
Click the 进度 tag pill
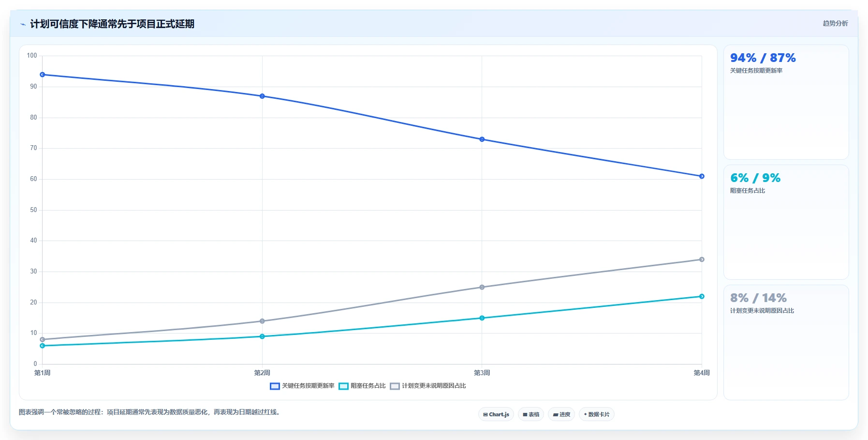(x=561, y=414)
